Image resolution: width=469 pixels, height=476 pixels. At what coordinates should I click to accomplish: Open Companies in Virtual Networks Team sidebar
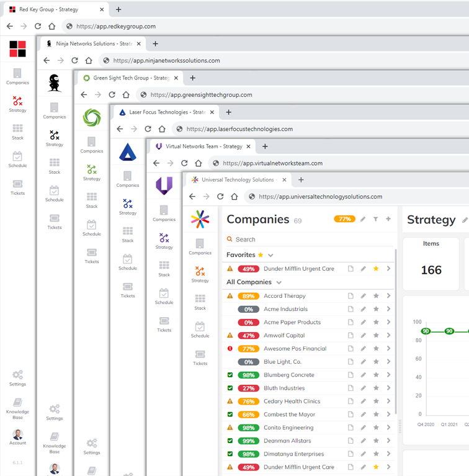click(164, 213)
